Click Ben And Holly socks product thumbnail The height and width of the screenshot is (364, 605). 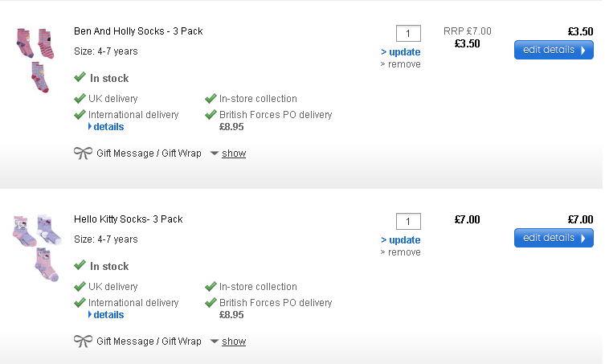(36, 59)
